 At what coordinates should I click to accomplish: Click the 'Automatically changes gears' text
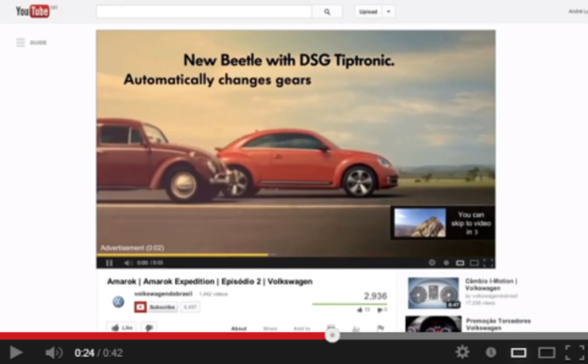(217, 80)
